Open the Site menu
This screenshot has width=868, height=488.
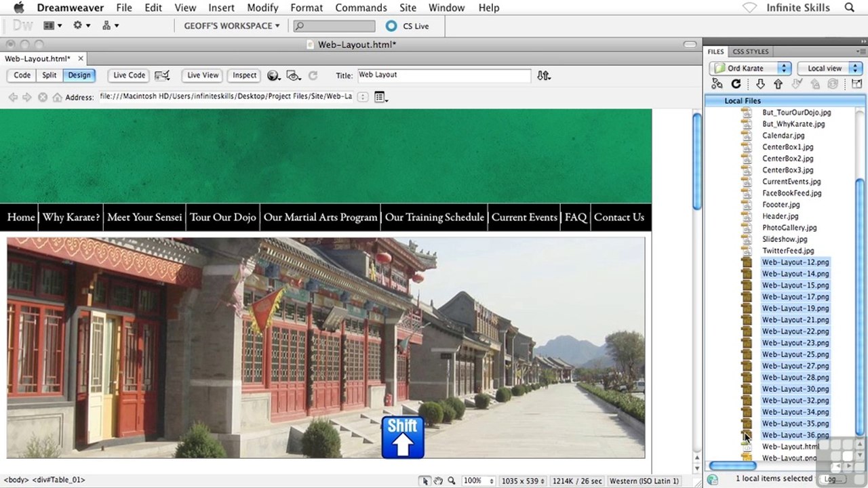(408, 7)
